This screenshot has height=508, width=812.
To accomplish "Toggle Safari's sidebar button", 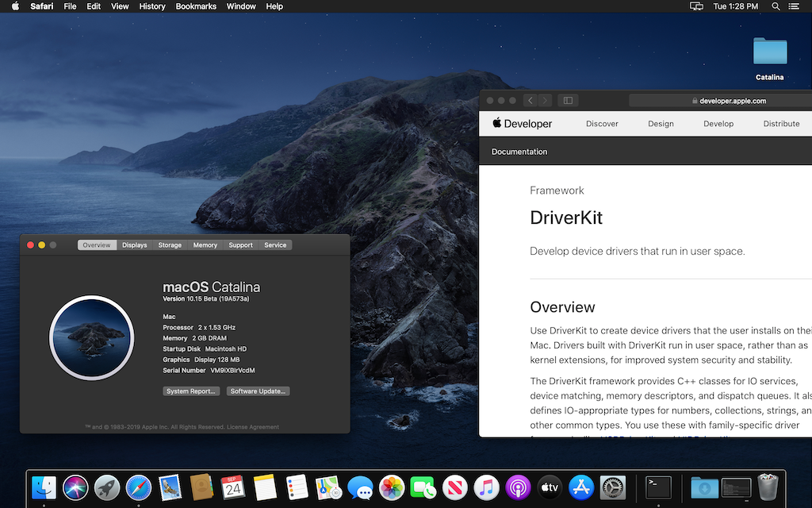I will pos(567,101).
